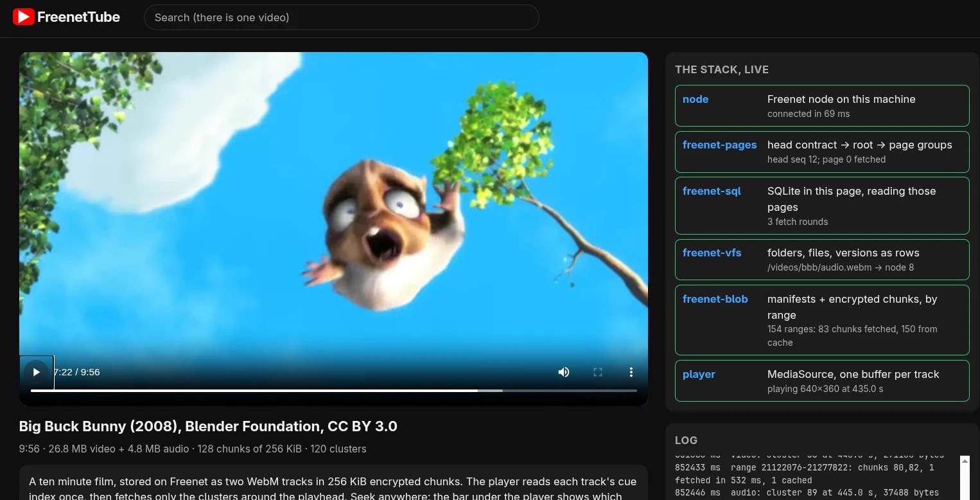This screenshot has width=980, height=500.
Task: Select the blue "player" label in the stack panel
Action: point(699,374)
